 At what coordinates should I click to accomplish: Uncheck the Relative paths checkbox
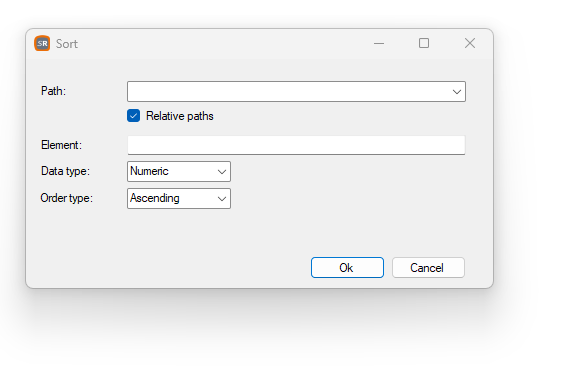pos(133,116)
